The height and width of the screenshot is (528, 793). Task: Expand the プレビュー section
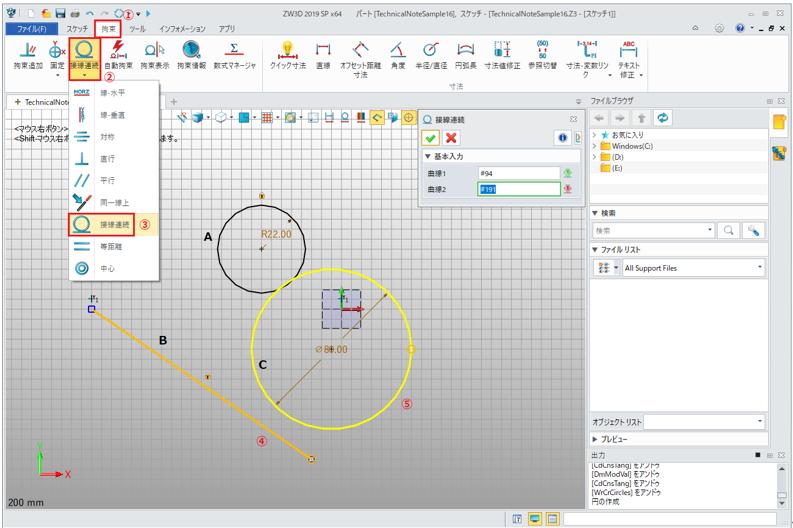(595, 439)
